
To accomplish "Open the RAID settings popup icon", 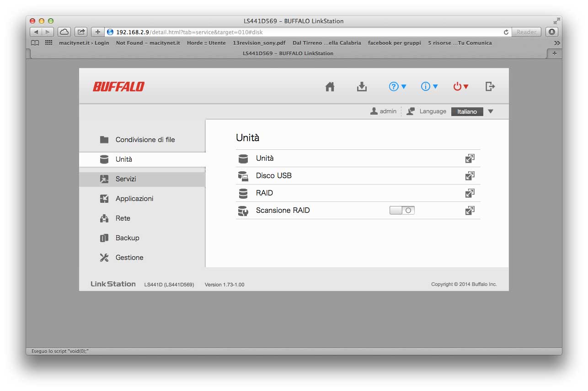I will (x=470, y=193).
